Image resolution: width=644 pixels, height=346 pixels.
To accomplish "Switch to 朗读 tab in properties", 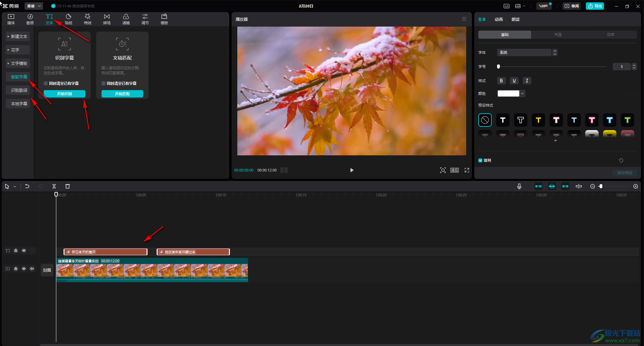I will coord(516,19).
